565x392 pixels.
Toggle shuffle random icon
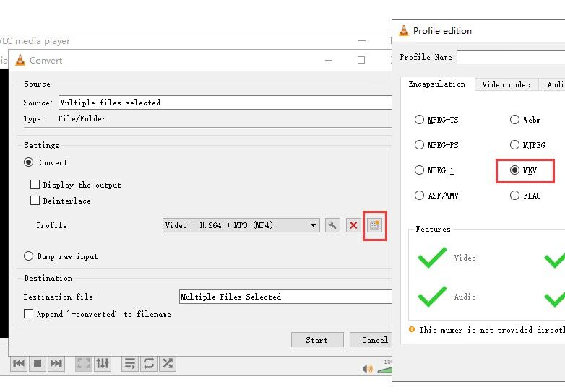[x=167, y=363]
